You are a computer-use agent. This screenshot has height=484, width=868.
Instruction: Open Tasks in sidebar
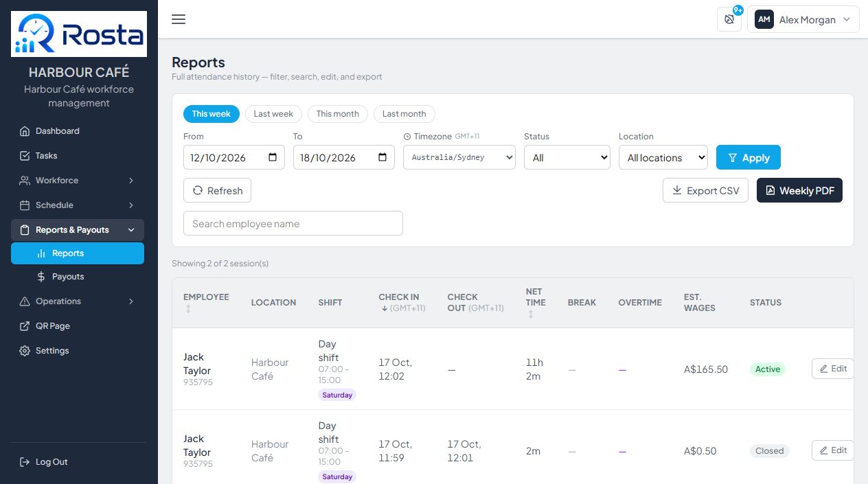(x=78, y=156)
